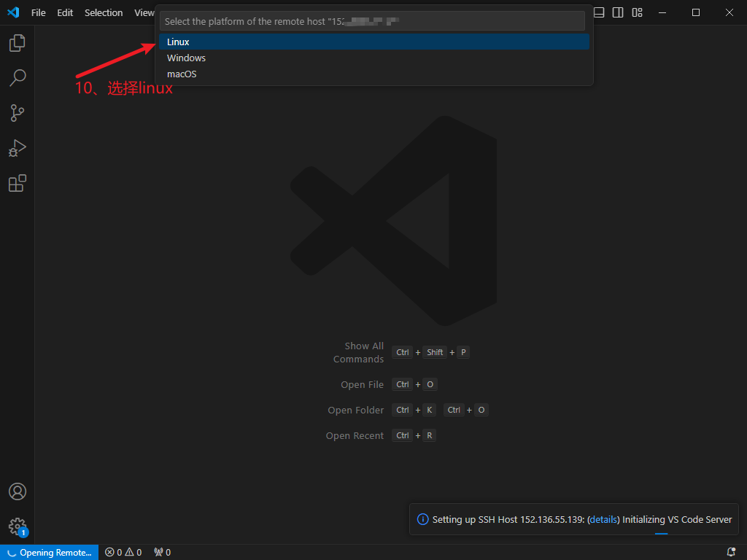Open the Extensions view
Screen dimensions: 747x560
(x=18, y=183)
